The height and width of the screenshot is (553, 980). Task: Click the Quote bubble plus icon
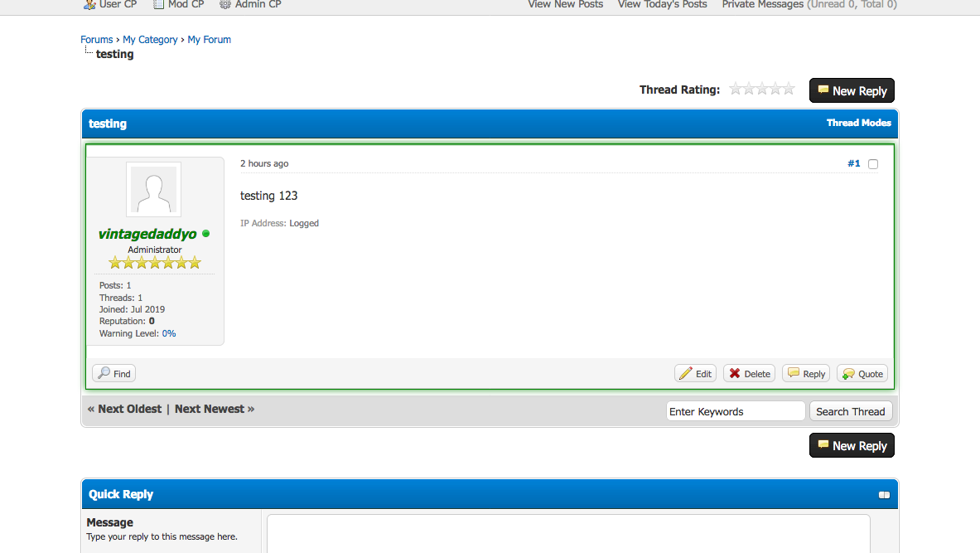click(x=848, y=373)
